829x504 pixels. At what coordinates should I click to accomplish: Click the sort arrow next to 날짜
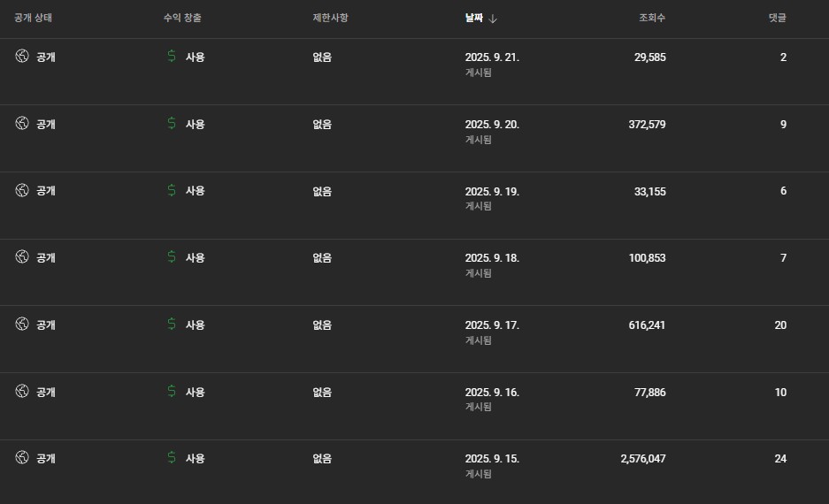point(493,19)
